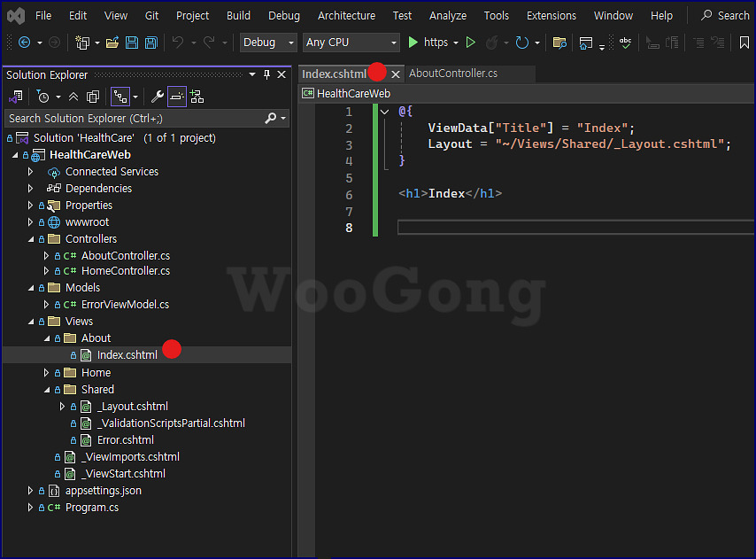Expand the _Layout.cshtml node
Image resolution: width=756 pixels, height=559 pixels.
pyautogui.click(x=62, y=407)
